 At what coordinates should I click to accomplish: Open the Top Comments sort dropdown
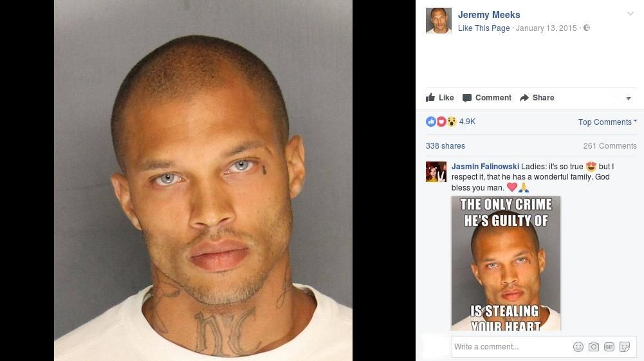point(607,122)
